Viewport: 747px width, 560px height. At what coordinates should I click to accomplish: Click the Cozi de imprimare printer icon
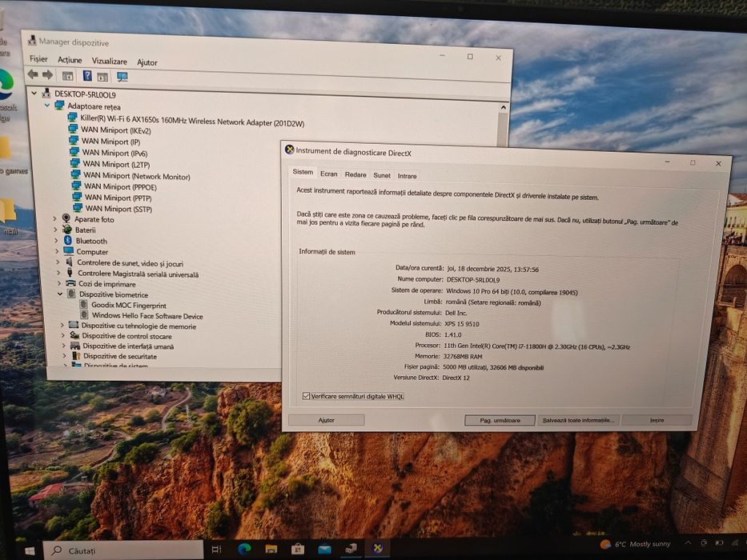click(71, 283)
